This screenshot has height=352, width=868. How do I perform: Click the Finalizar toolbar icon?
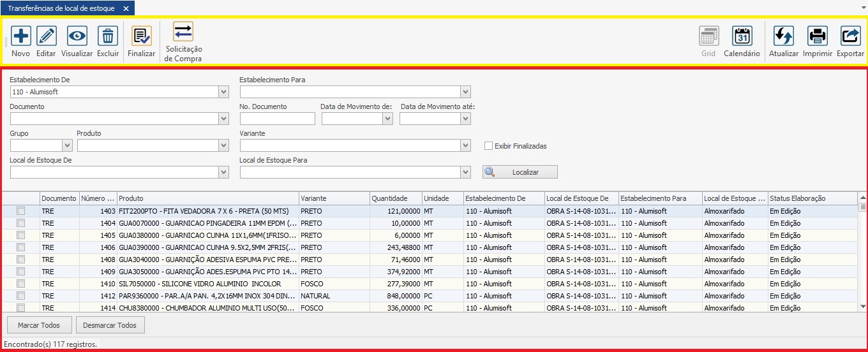click(141, 36)
